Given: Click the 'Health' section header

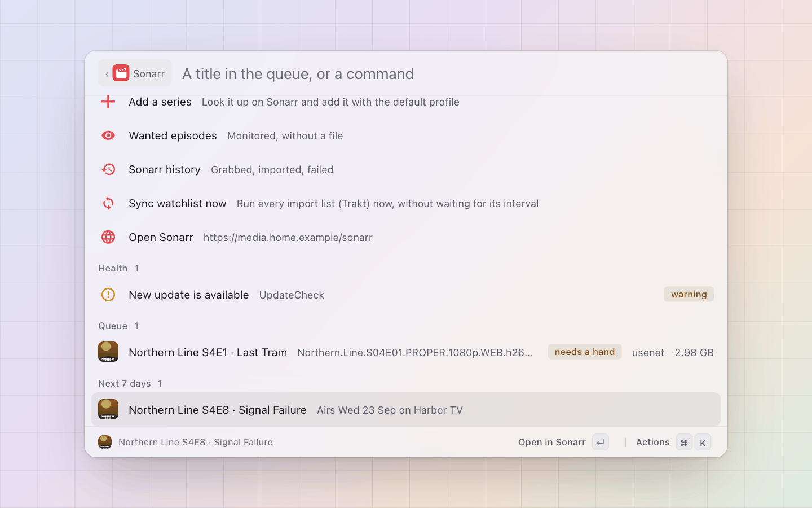Looking at the screenshot, I should [113, 268].
